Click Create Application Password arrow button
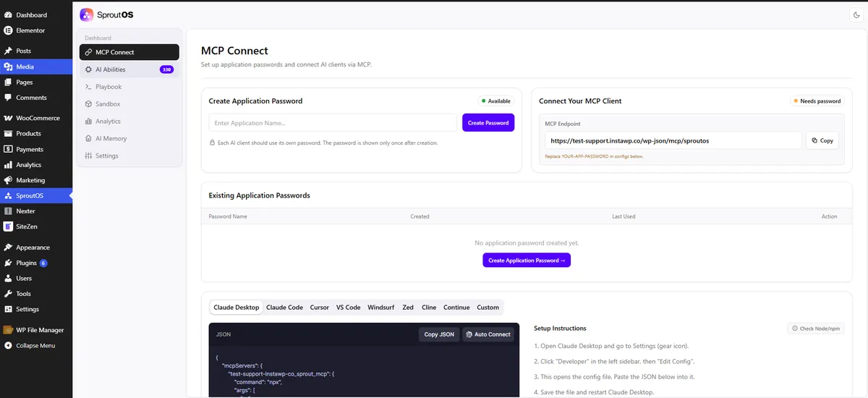 (x=527, y=261)
